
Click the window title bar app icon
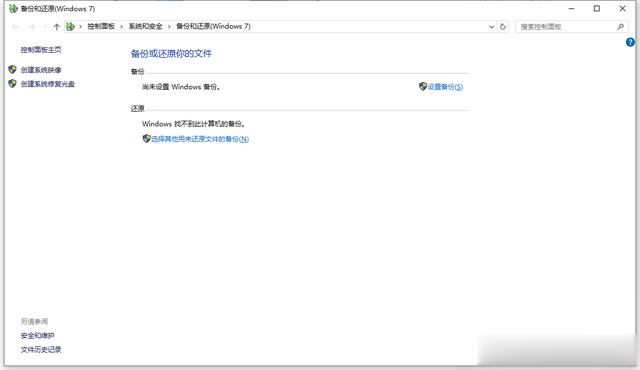pos(13,9)
